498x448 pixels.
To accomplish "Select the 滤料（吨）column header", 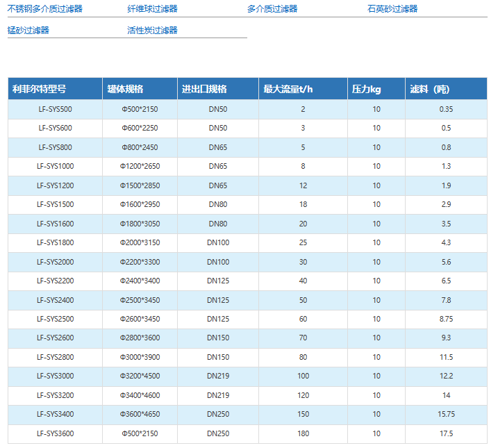I will (430, 90).
